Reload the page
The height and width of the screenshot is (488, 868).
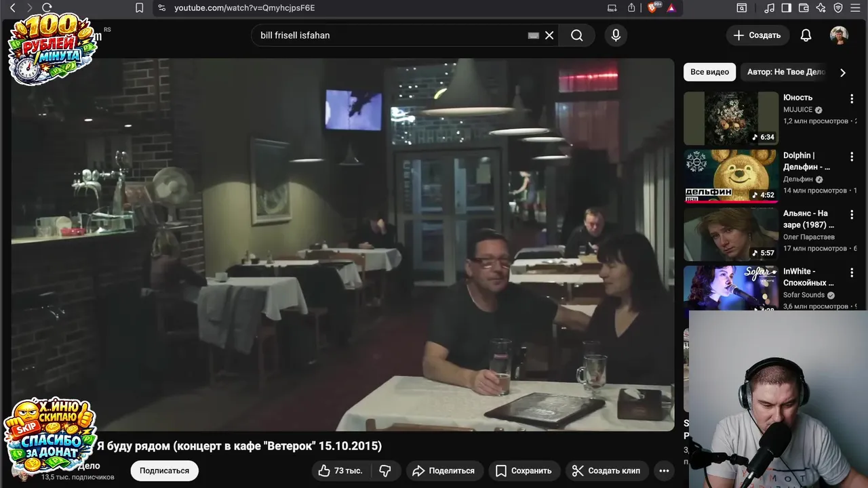click(x=47, y=8)
